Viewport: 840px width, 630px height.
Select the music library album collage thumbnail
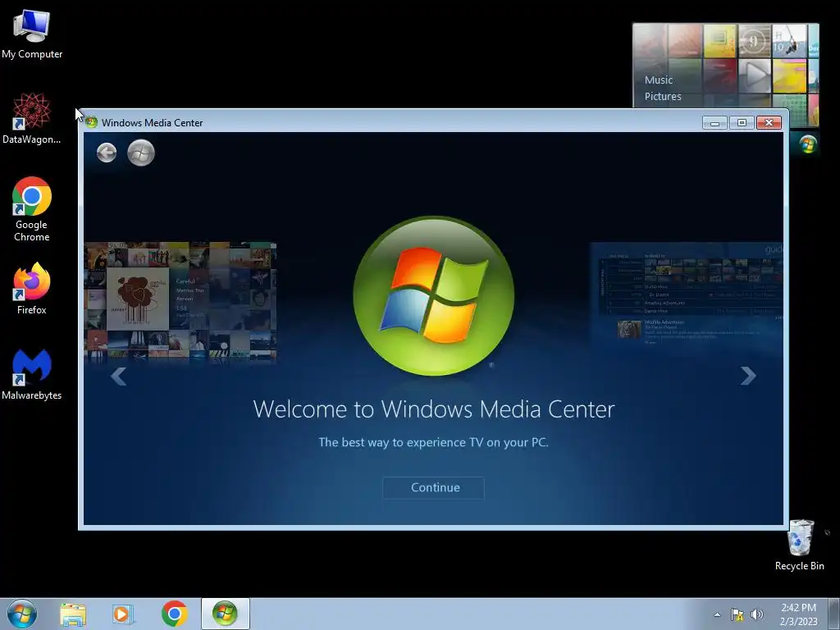coord(180,303)
